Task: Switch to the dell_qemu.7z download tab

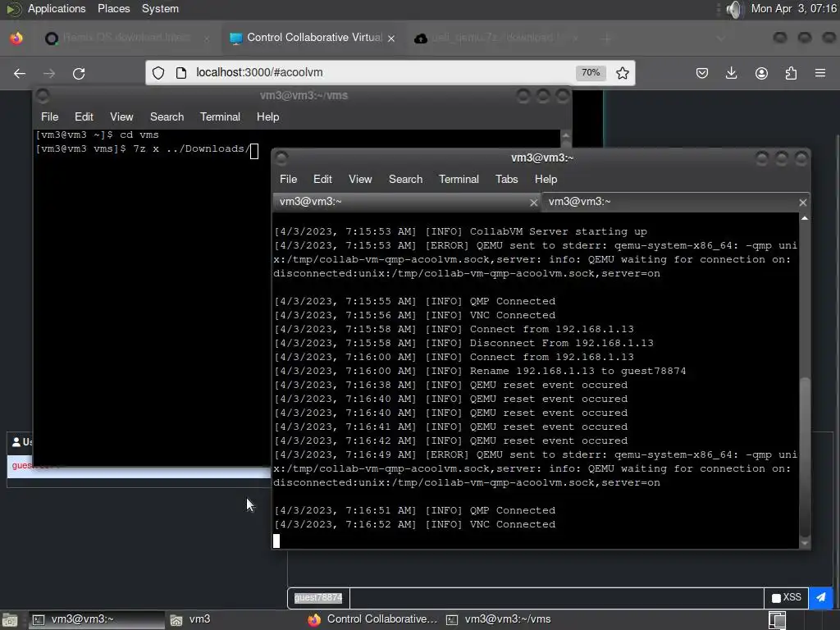Action: tap(497, 38)
